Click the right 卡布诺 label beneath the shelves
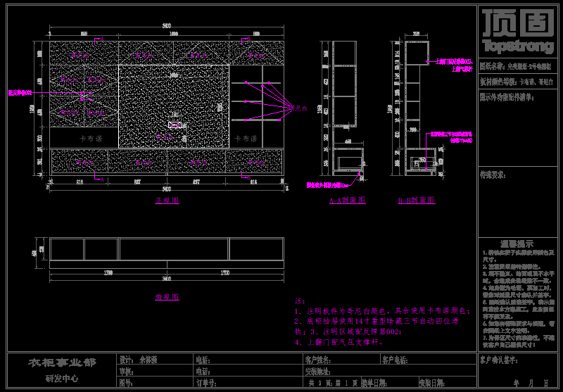This screenshot has width=563, height=392. pos(245,139)
